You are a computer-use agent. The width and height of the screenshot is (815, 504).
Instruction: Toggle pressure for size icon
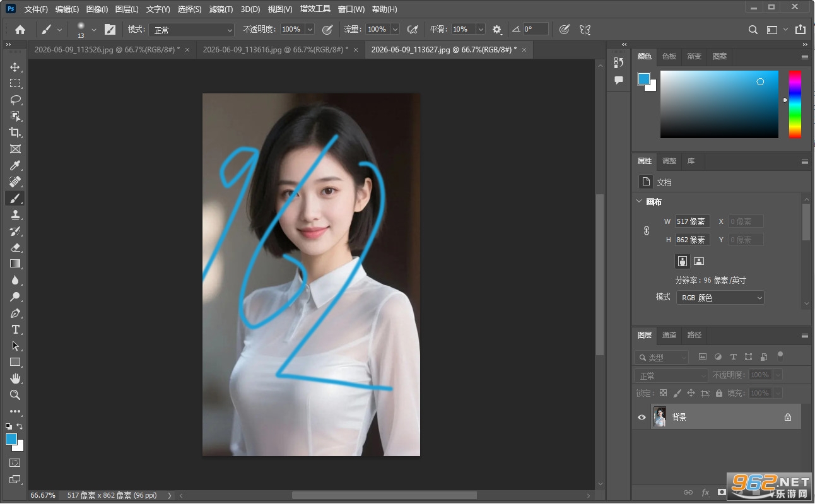tap(565, 29)
